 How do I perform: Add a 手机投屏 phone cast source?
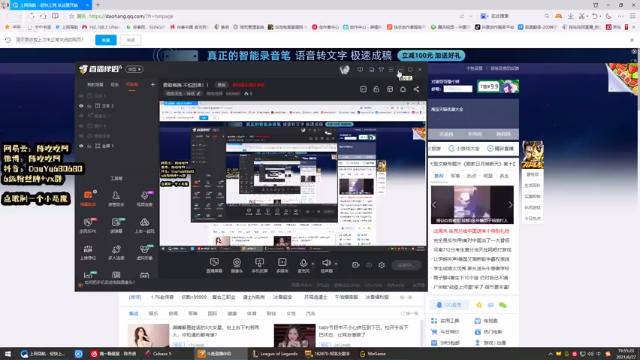pyautogui.click(x=259, y=265)
